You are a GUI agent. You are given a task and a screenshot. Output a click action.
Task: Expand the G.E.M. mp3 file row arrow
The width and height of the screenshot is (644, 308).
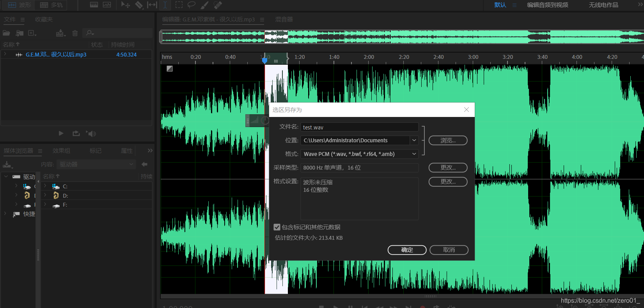[x=5, y=54]
